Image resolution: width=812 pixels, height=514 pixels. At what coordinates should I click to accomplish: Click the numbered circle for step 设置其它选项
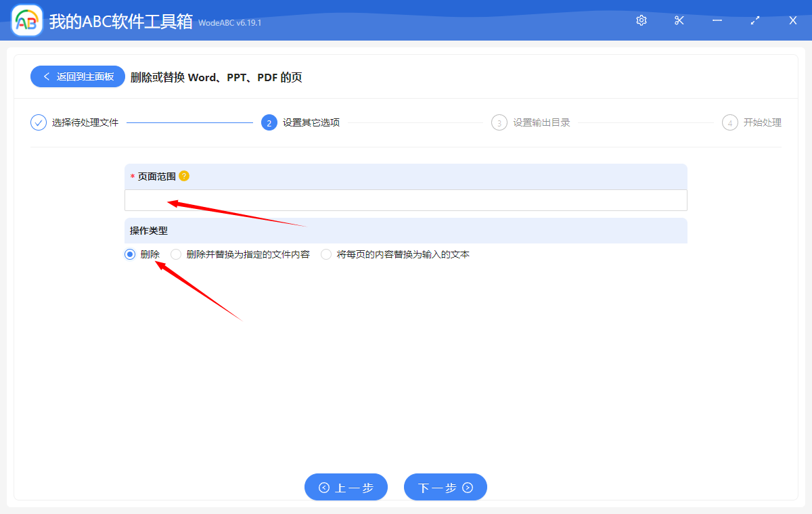coord(268,122)
